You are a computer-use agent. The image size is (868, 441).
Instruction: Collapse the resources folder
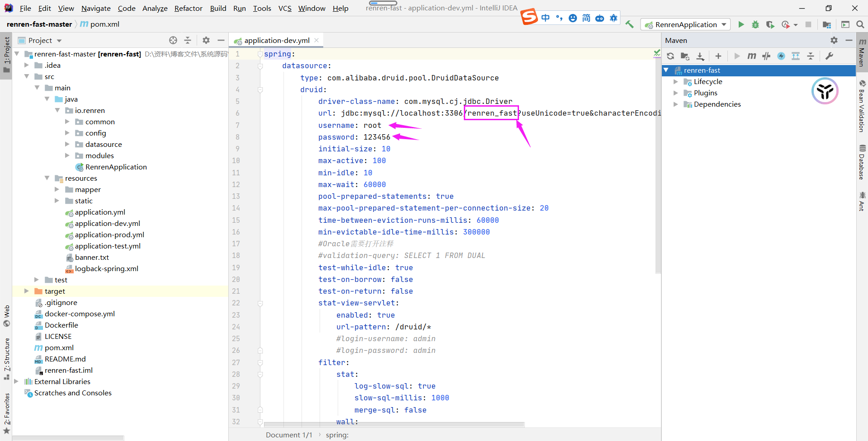point(47,178)
